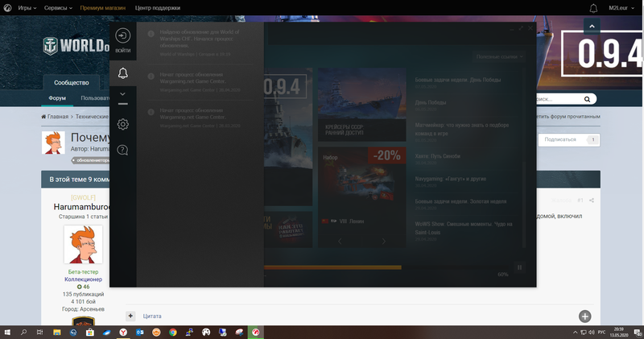Click notification about World of Warships update found
This screenshot has height=339, width=644.
click(x=200, y=43)
